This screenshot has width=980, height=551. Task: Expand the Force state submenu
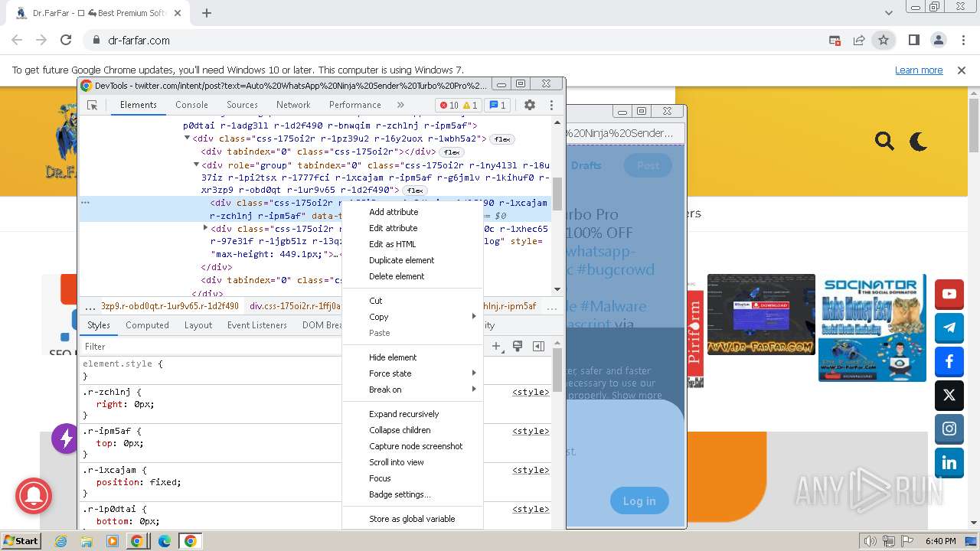413,373
